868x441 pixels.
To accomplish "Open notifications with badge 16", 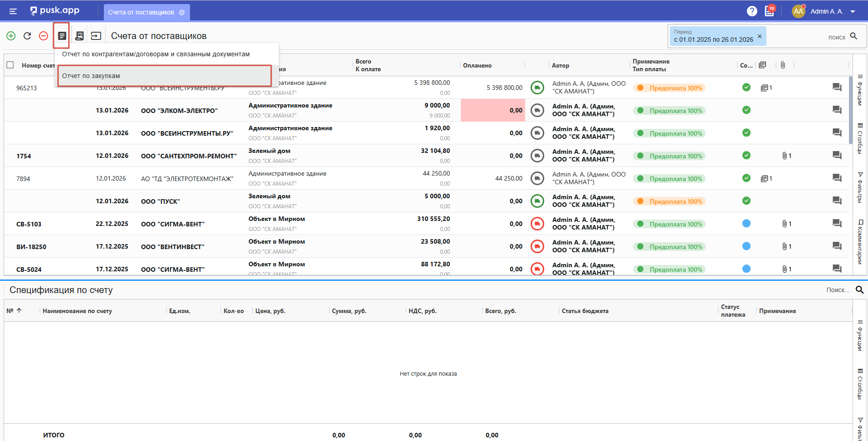I will [770, 11].
